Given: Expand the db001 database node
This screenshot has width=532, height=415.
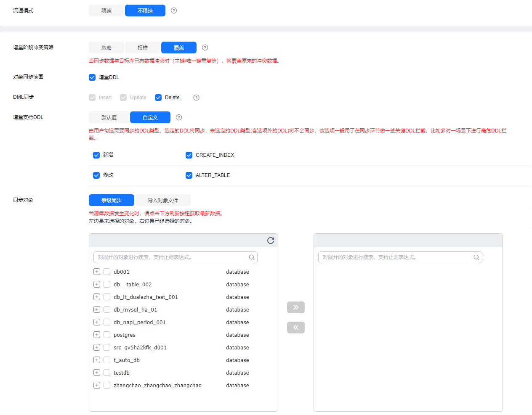Looking at the screenshot, I should 96,272.
